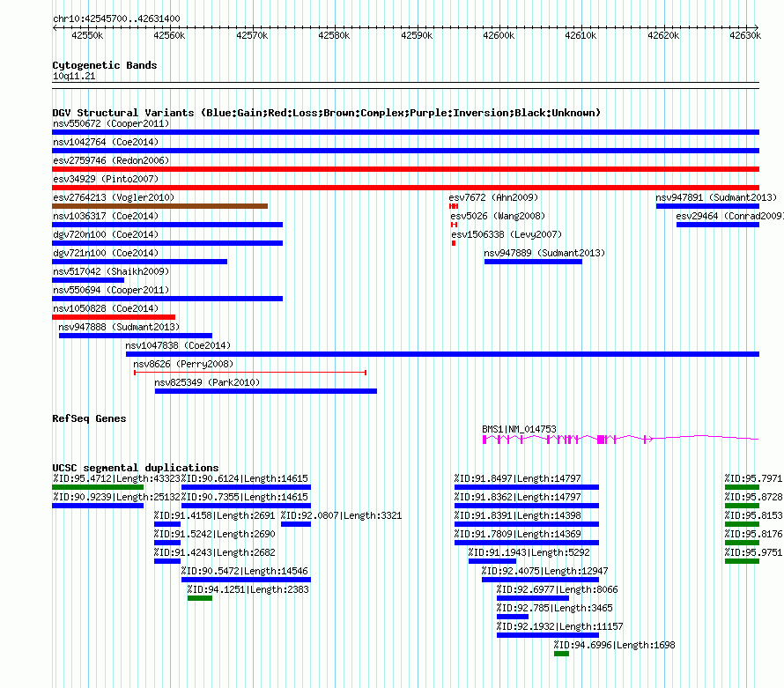Screen dimensions: 784x688
Task: Click the esv7672 (Ahn2009) label
Action: [x=493, y=197]
